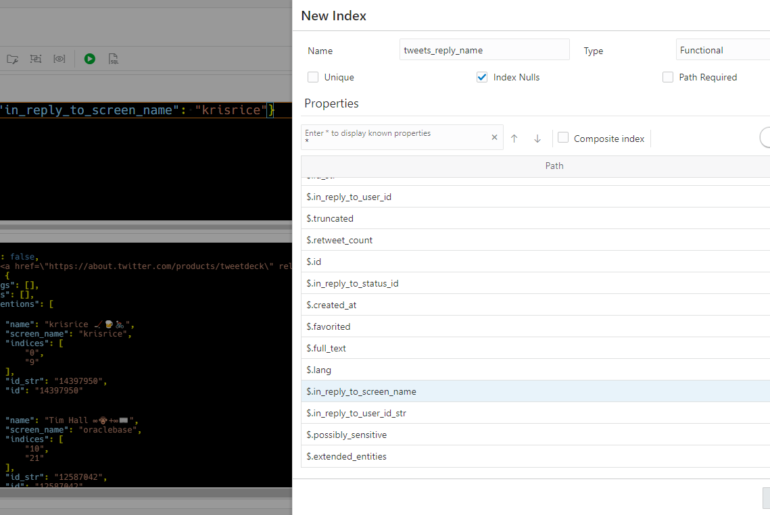Move selected property up with arrow

[514, 138]
